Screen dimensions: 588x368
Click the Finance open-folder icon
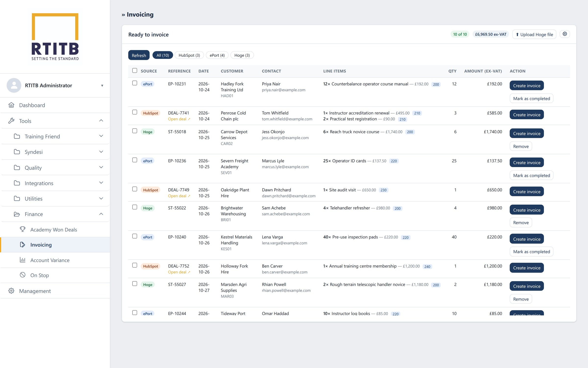[x=17, y=214]
